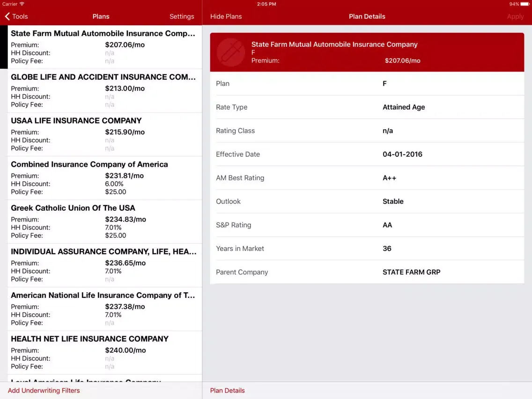
Task: Open Settings in the Plans header
Action: click(182, 16)
